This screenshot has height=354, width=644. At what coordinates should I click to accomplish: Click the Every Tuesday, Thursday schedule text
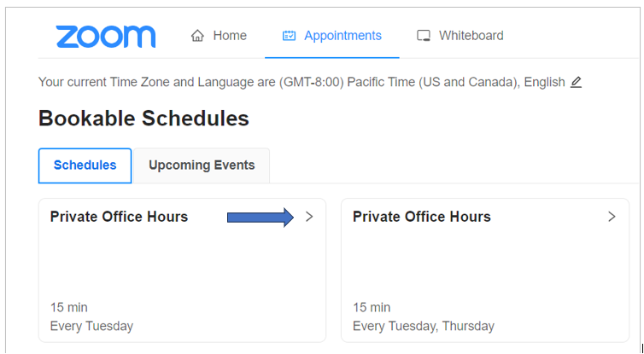coord(424,326)
